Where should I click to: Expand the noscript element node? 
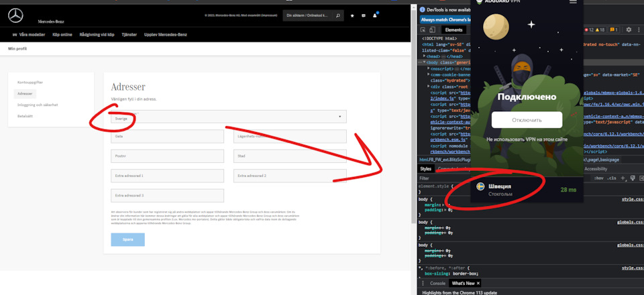pos(429,68)
